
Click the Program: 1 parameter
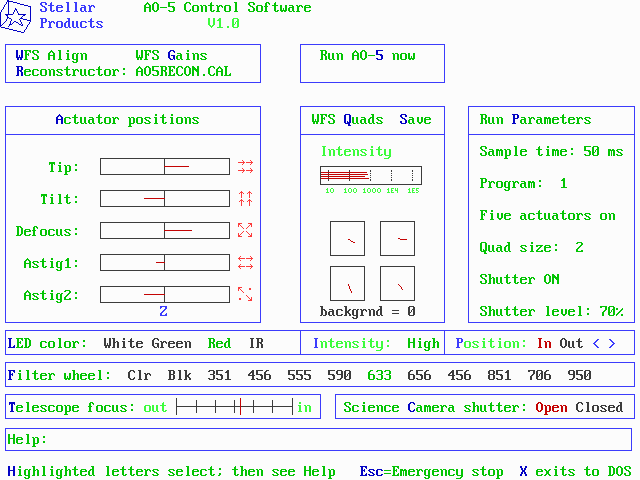pos(523,184)
